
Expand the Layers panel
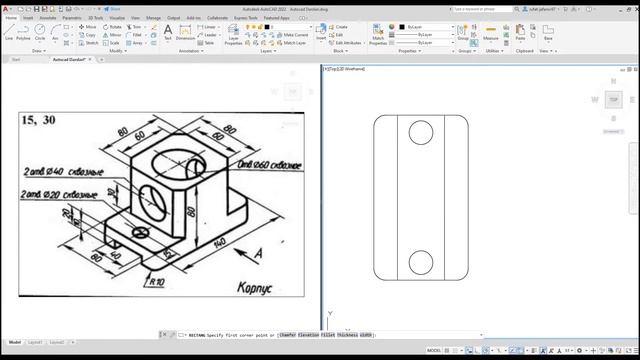tap(268, 51)
